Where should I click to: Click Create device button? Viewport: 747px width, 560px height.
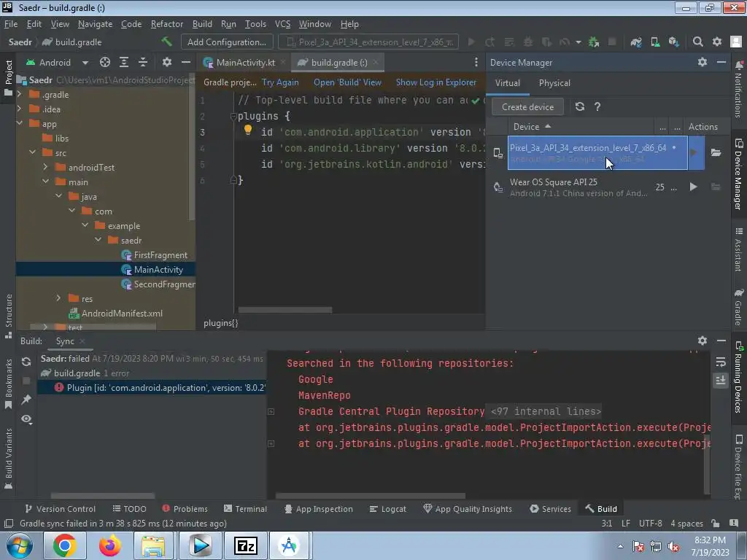(x=527, y=107)
